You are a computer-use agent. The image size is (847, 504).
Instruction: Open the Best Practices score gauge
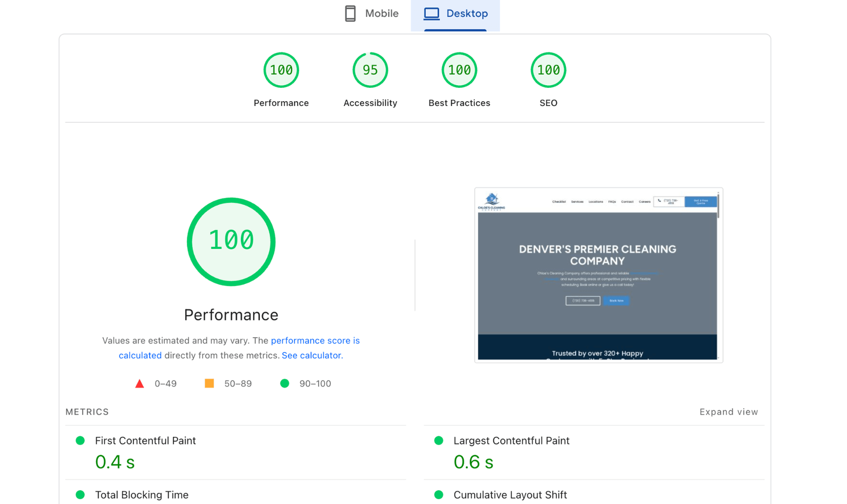pos(459,70)
